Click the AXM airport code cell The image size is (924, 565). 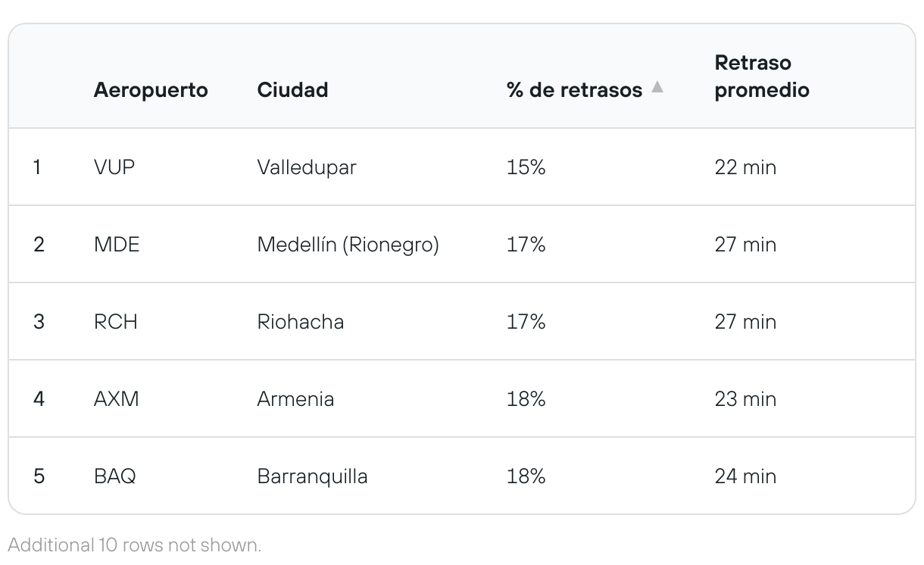[116, 399]
